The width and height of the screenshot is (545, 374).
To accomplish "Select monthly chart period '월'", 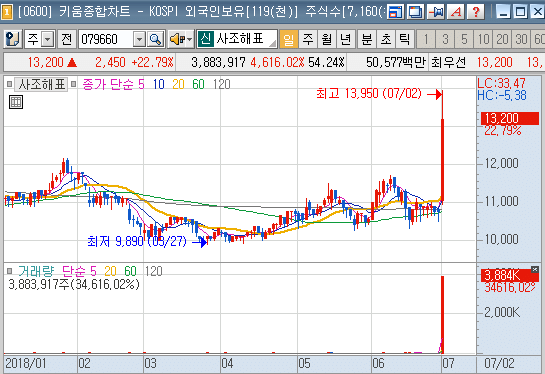I will coord(326,39).
